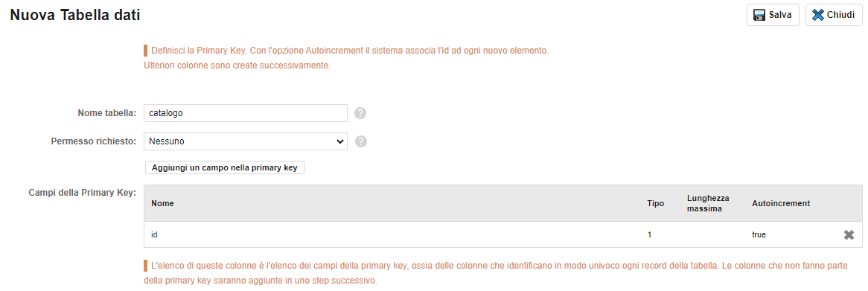Click the Tipo column header

655,203
